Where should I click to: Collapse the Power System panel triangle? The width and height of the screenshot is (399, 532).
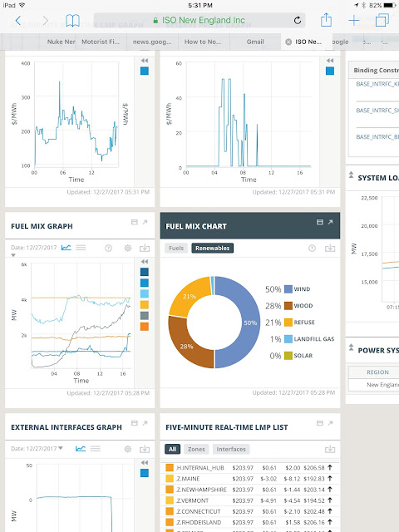point(351,347)
